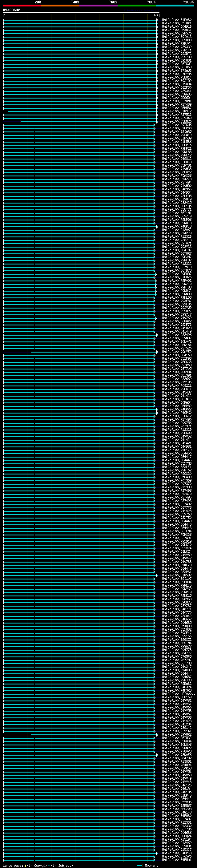Select hit label UniRef100_Q50K58
Screen dimensions: 197x868
(176, 769)
